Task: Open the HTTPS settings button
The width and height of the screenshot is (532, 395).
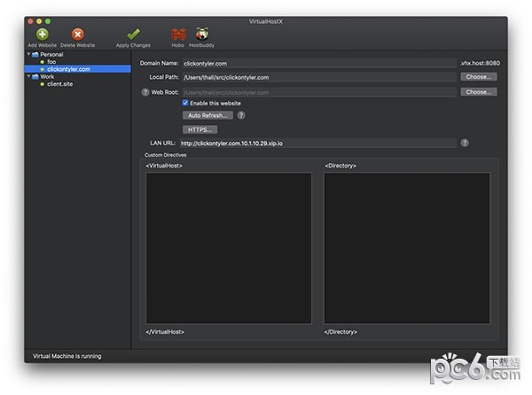Action: (200, 129)
